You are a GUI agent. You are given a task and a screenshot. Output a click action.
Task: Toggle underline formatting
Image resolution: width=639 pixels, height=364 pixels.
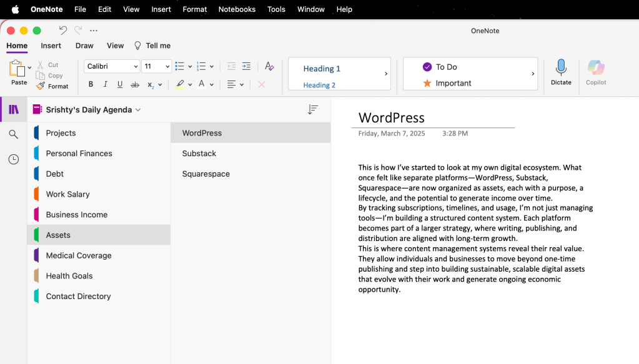(x=120, y=84)
